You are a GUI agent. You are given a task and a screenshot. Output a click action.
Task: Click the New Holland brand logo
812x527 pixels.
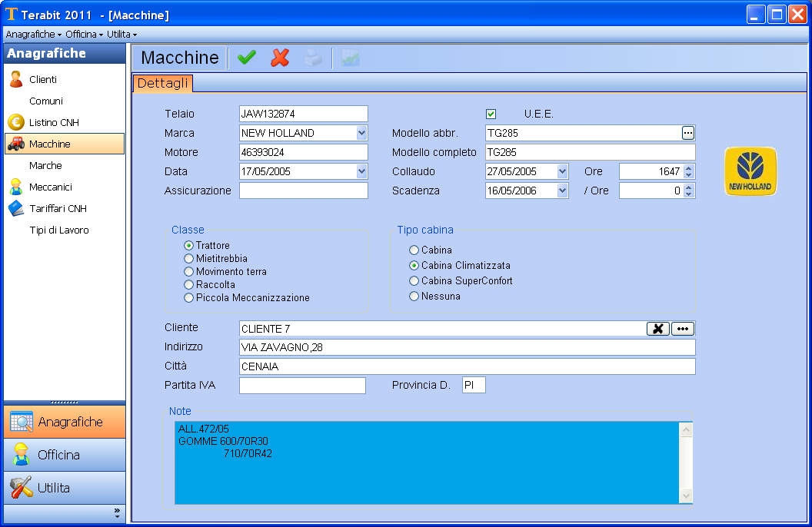750,171
